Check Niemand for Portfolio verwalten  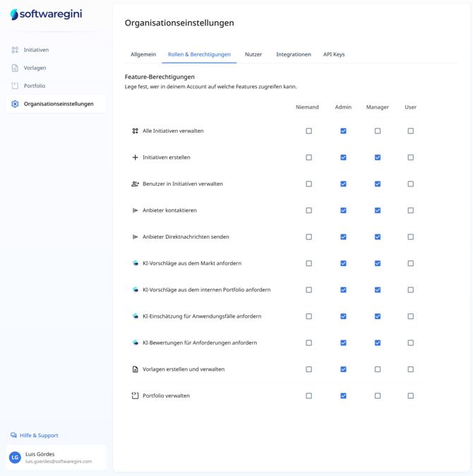tap(309, 396)
